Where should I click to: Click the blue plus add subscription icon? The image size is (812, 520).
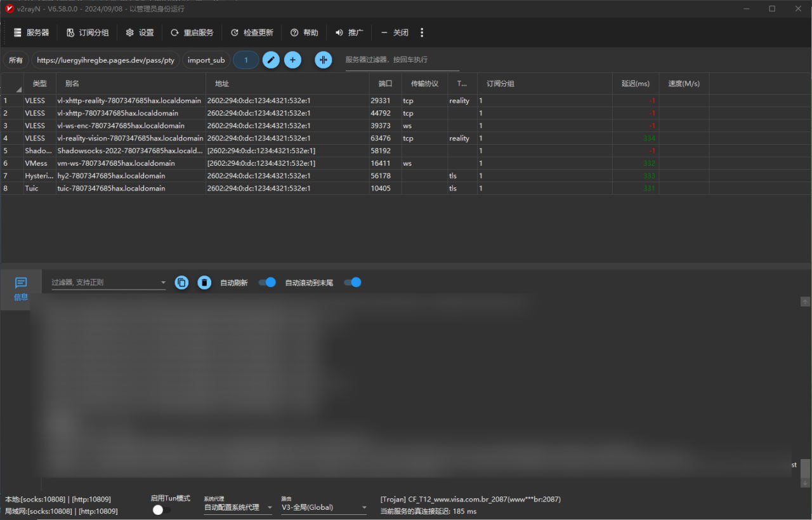(292, 60)
